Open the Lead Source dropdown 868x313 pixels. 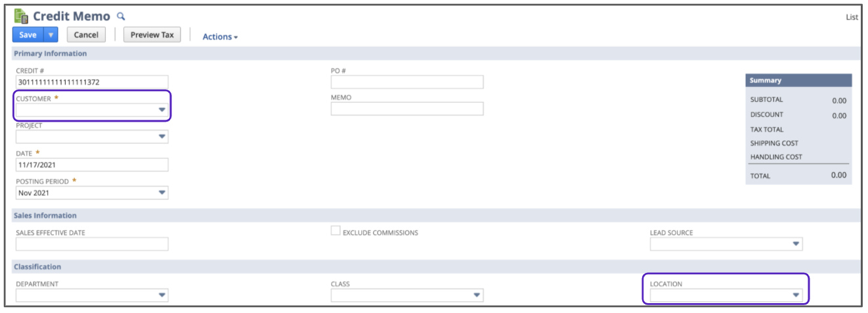796,244
